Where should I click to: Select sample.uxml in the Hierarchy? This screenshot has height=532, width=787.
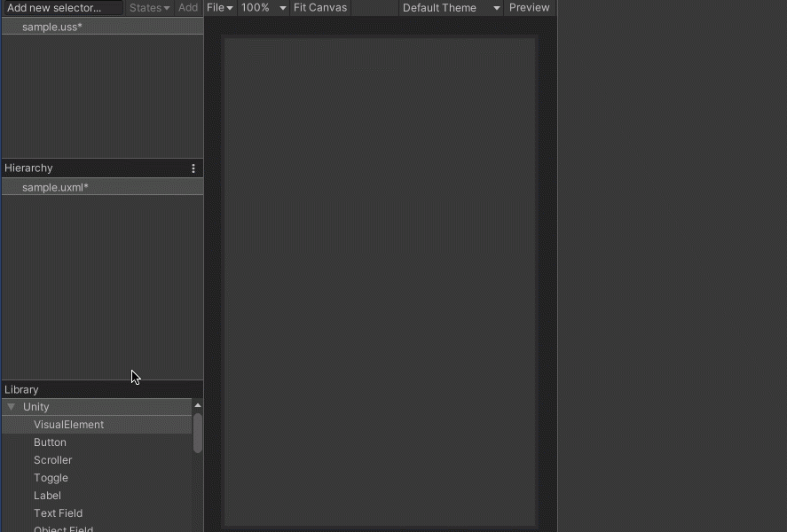55,187
